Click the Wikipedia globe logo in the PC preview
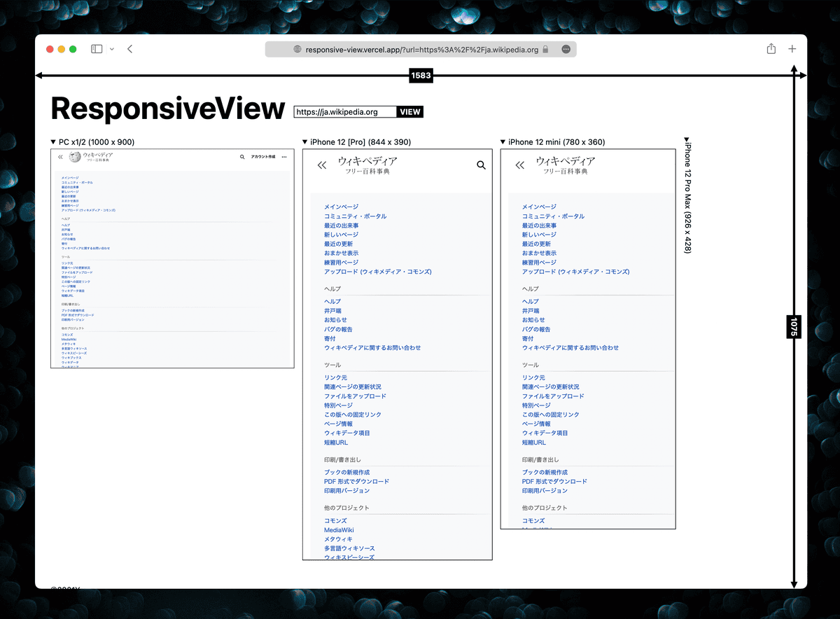The width and height of the screenshot is (840, 619). tap(74, 157)
